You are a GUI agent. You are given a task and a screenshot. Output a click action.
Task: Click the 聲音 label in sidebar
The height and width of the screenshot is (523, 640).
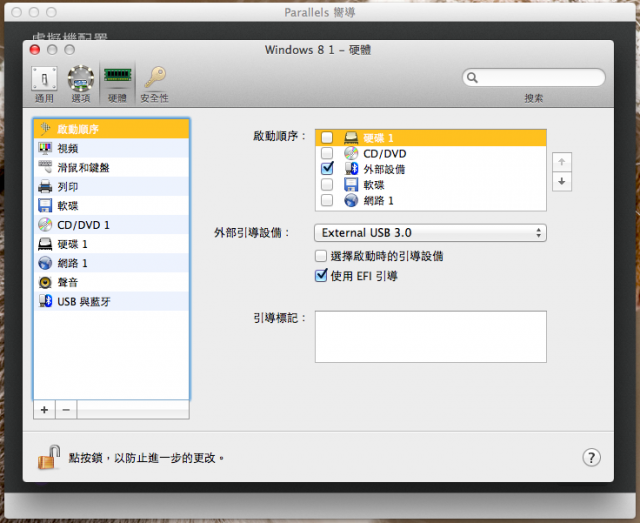point(67,282)
